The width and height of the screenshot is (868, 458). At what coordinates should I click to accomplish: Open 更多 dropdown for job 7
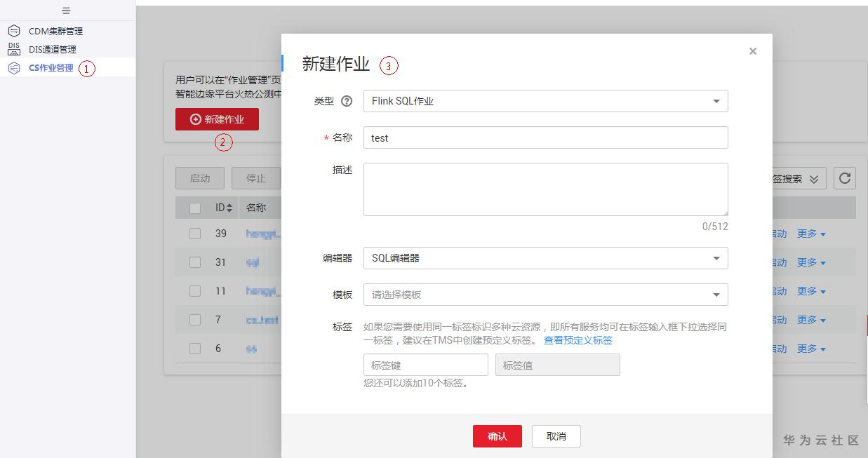(x=811, y=320)
